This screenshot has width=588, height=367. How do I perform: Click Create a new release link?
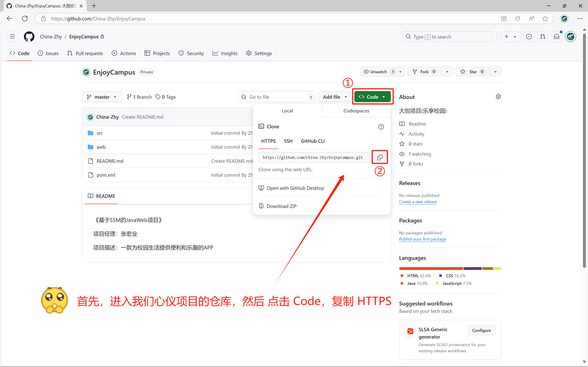coord(418,202)
